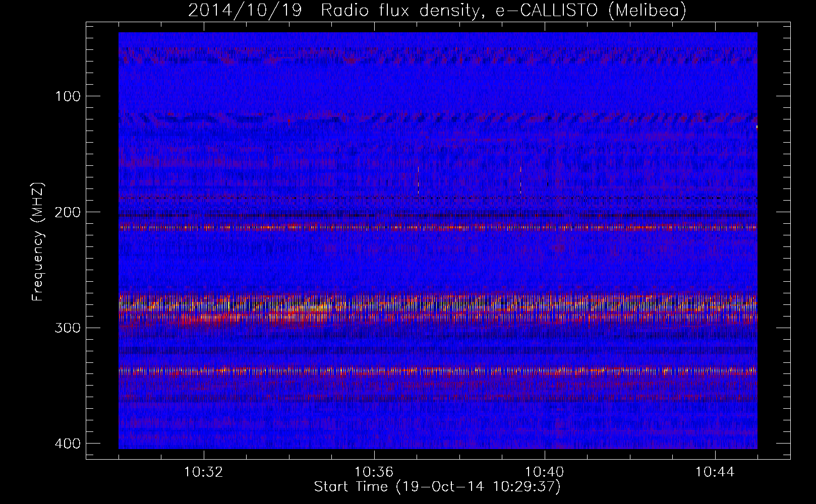Select the date '2014/10/19' in title
This screenshot has width=816, height=504.
tap(245, 10)
